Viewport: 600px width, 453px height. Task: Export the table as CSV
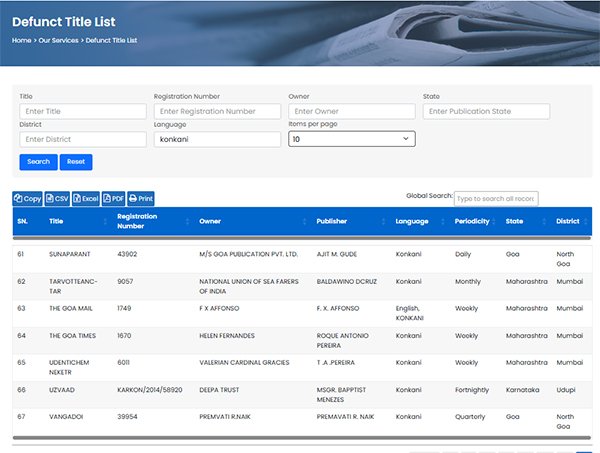(57, 199)
